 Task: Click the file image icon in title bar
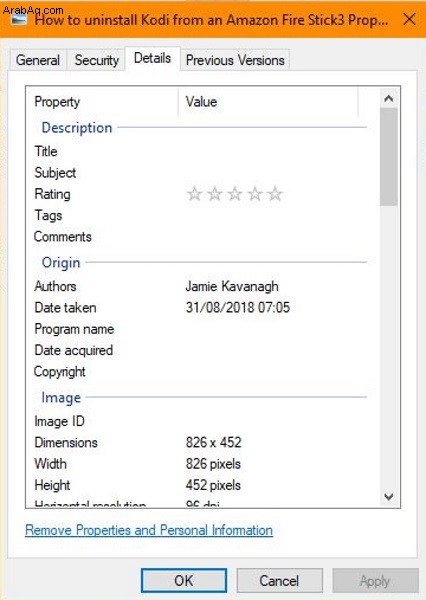pyautogui.click(x=19, y=18)
